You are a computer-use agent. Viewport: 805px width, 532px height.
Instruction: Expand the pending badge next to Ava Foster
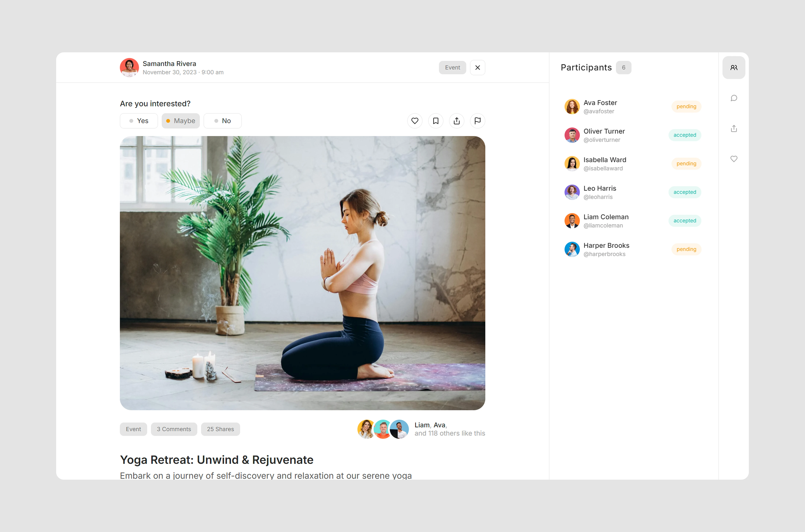(x=686, y=106)
